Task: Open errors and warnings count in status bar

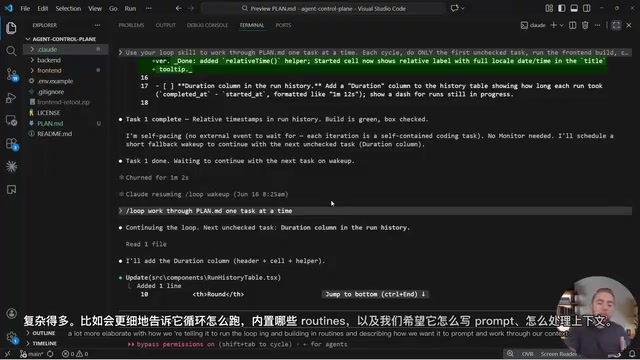Action: point(75,354)
